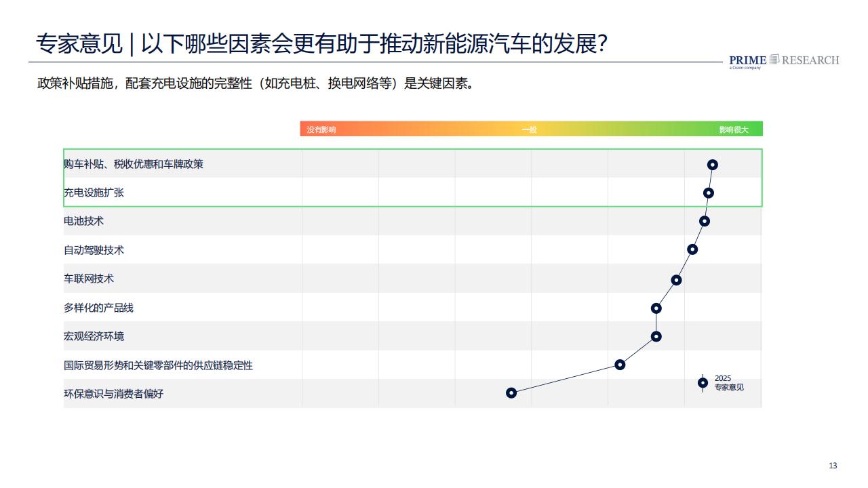Click the 影响很大 scale label
This screenshot has height=488, width=868.
pos(734,129)
